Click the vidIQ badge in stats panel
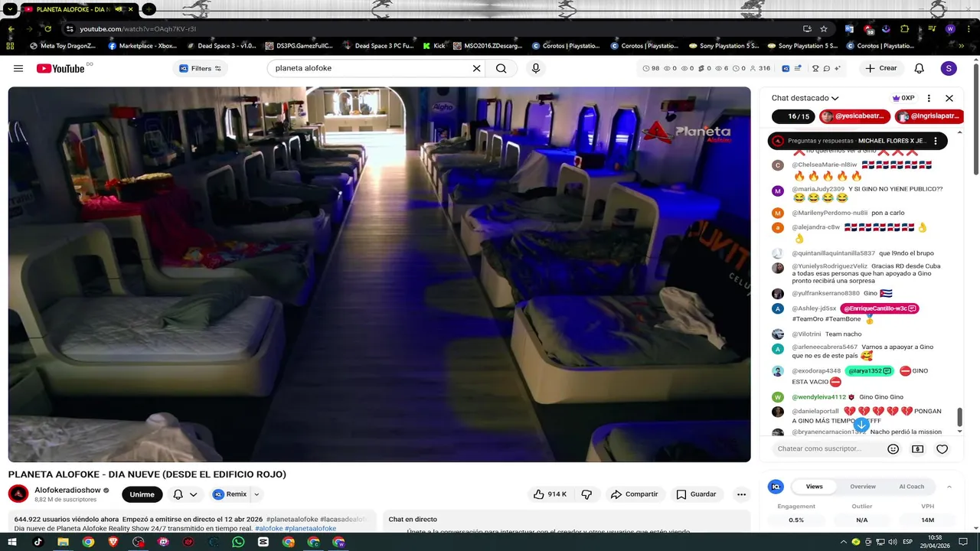The image size is (980, 551). [776, 486]
